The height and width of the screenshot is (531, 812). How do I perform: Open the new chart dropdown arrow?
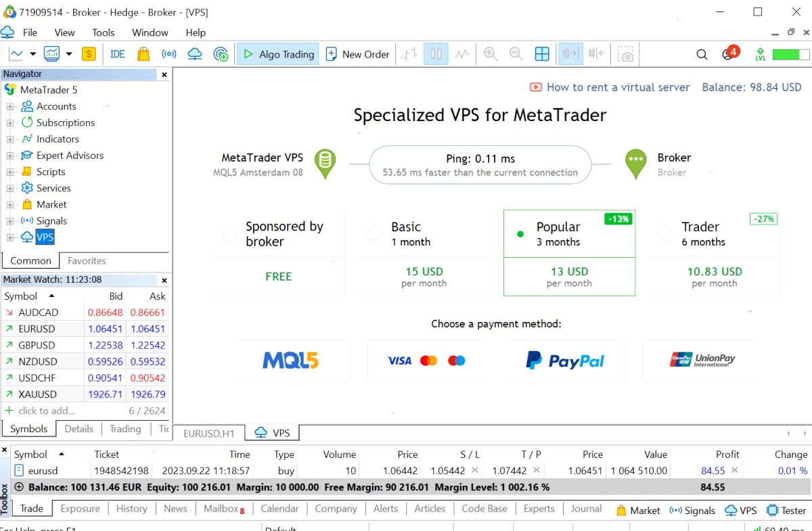[x=32, y=54]
